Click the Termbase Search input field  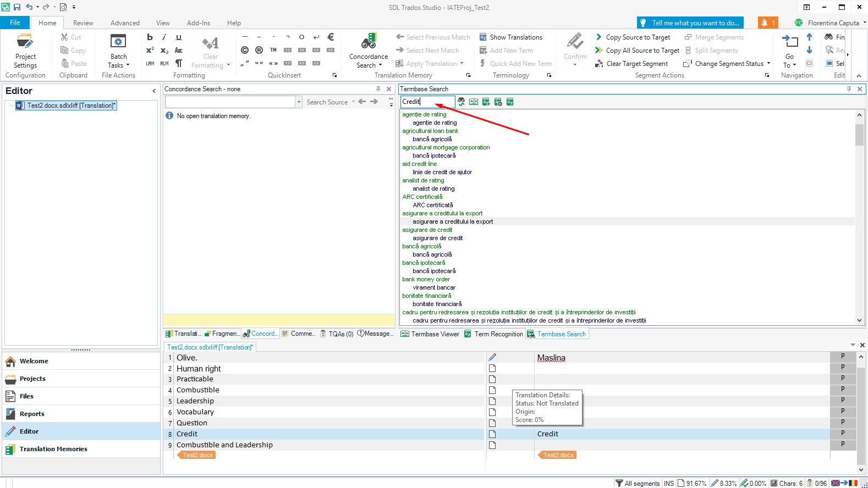427,102
